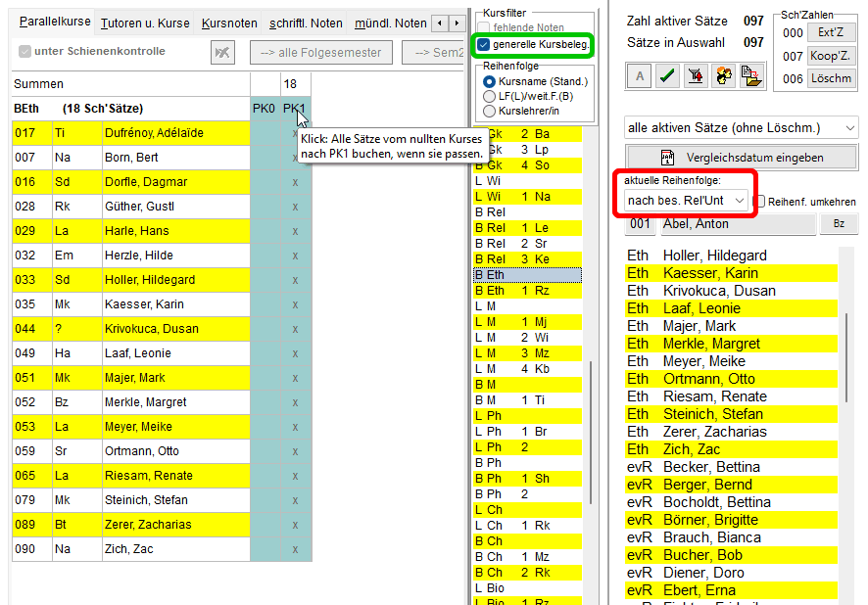Choose the 'Kurslehrer/in' sort order option
Viewport: 868px width, 605px height.
click(x=490, y=111)
